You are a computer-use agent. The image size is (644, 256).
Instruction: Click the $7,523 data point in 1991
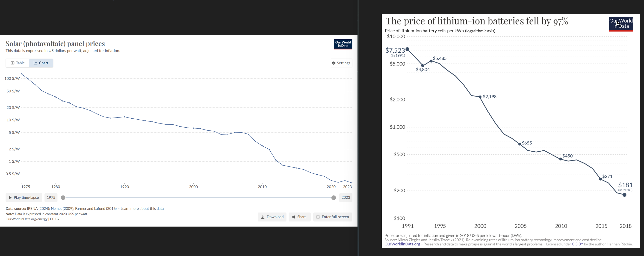pos(408,49)
